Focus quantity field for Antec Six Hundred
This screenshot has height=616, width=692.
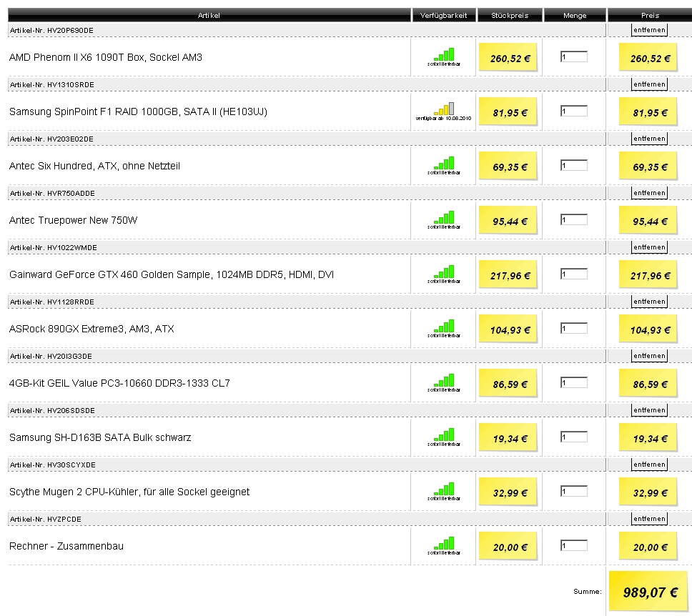pos(574,166)
